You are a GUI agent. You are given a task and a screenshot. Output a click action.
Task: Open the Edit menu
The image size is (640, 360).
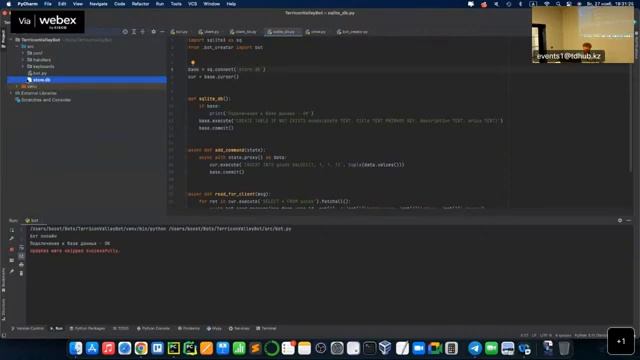pos(62,4)
